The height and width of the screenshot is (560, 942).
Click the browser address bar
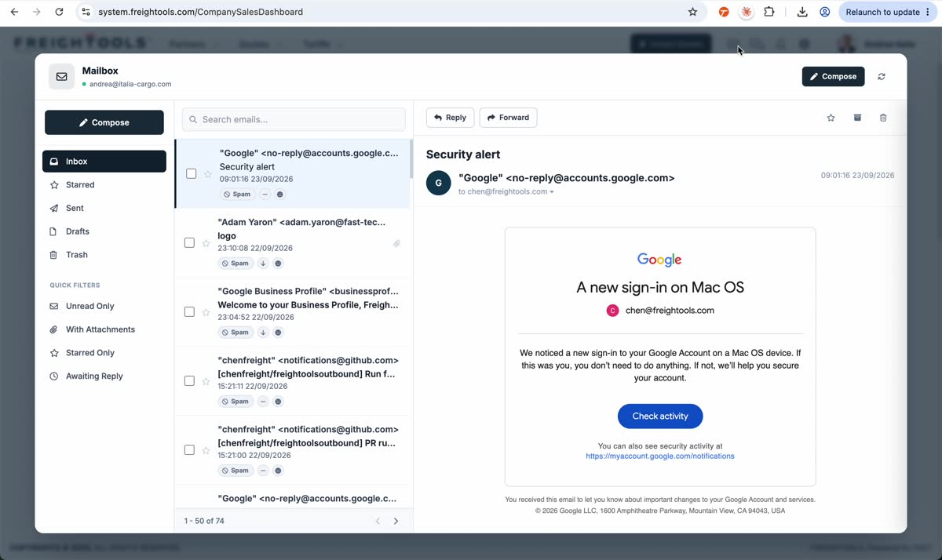point(385,12)
